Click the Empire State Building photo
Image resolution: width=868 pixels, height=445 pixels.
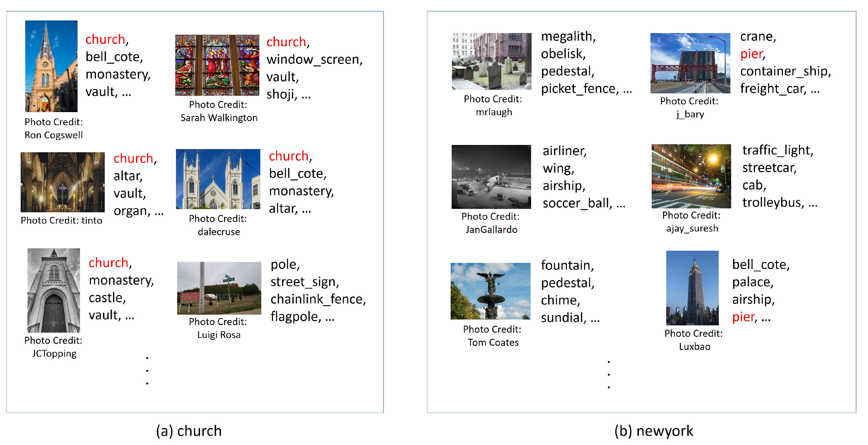coord(692,288)
